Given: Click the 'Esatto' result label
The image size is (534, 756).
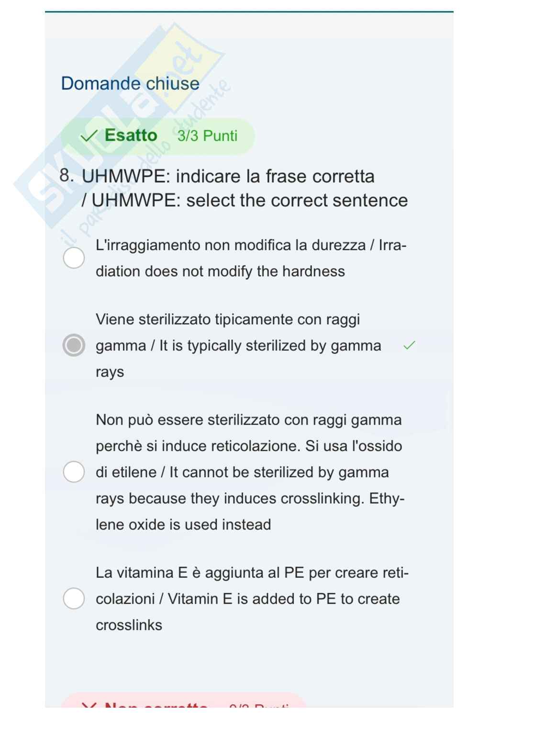Looking at the screenshot, I should coord(131,135).
